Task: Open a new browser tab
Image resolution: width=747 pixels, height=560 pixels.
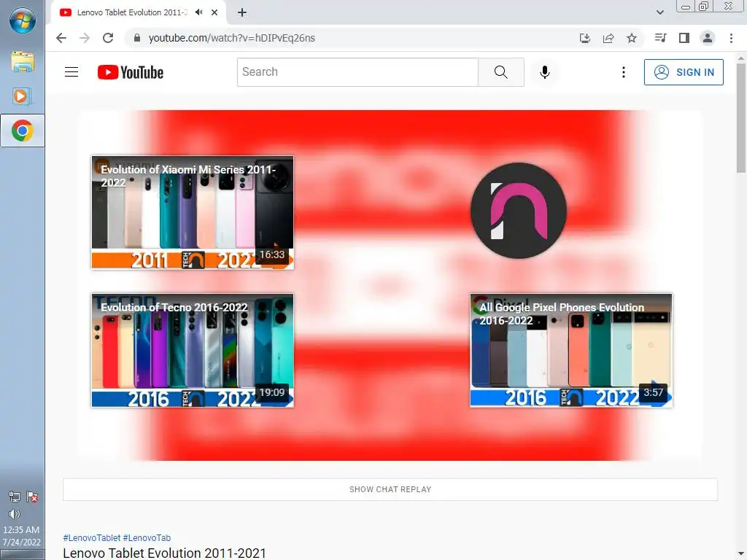Action: point(242,12)
